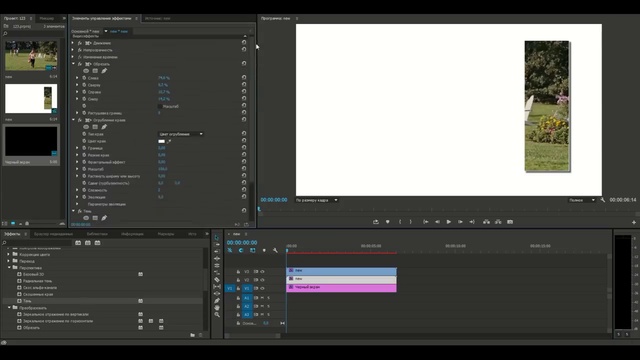Viewport: 640px width, 360px height.
Task: Pick the eyedropper next to Цвет края
Action: pyautogui.click(x=169, y=141)
